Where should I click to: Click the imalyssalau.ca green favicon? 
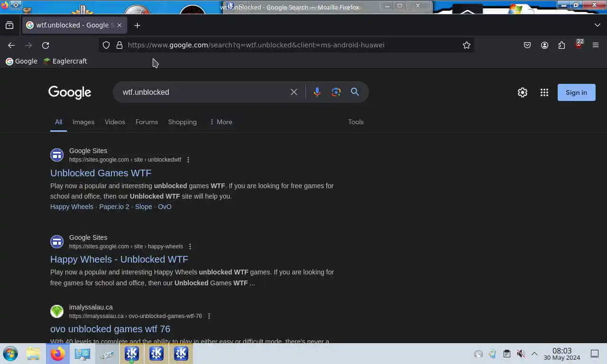57,311
